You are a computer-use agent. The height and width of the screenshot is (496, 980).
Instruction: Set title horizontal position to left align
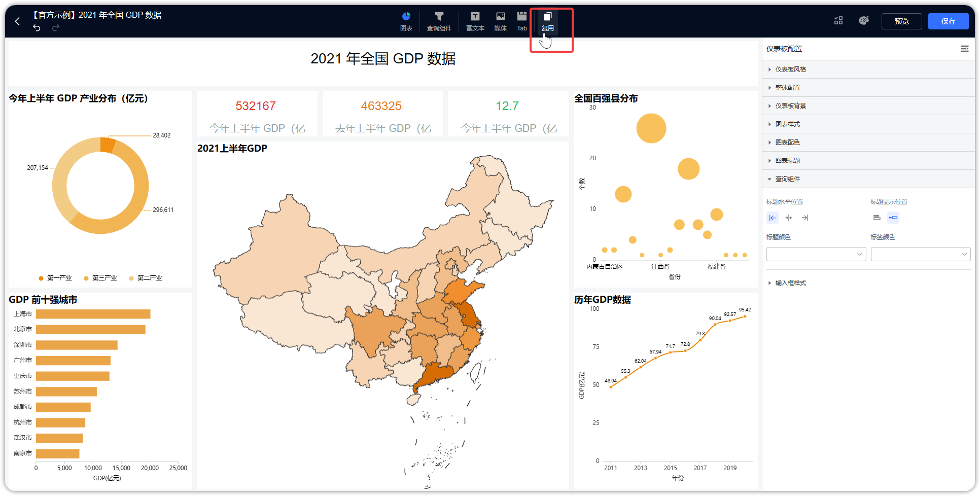[x=773, y=218]
